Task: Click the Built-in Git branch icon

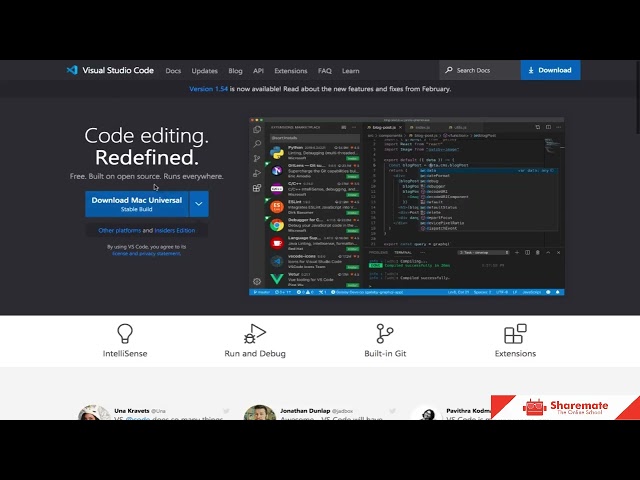Action: 384,333
